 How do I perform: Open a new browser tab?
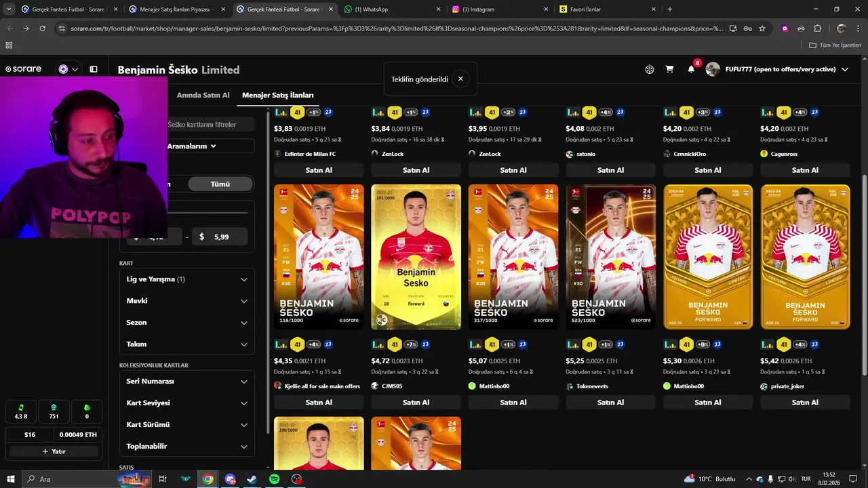click(670, 9)
